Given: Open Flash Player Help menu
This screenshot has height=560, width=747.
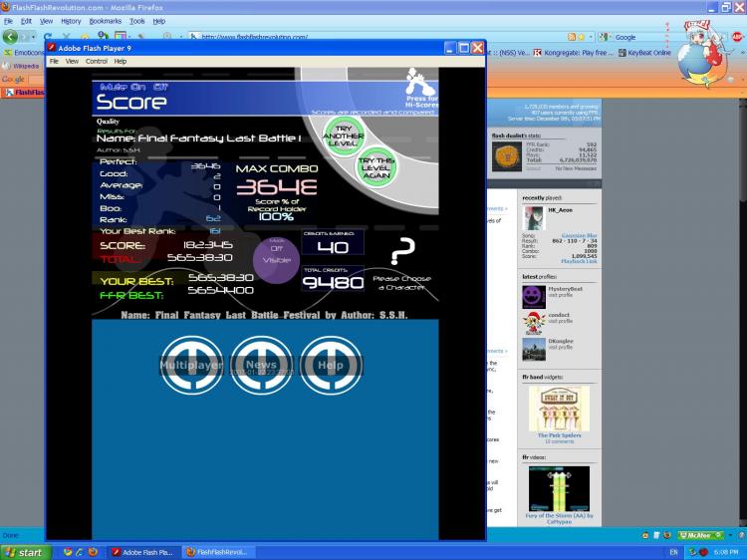Looking at the screenshot, I should (x=121, y=61).
